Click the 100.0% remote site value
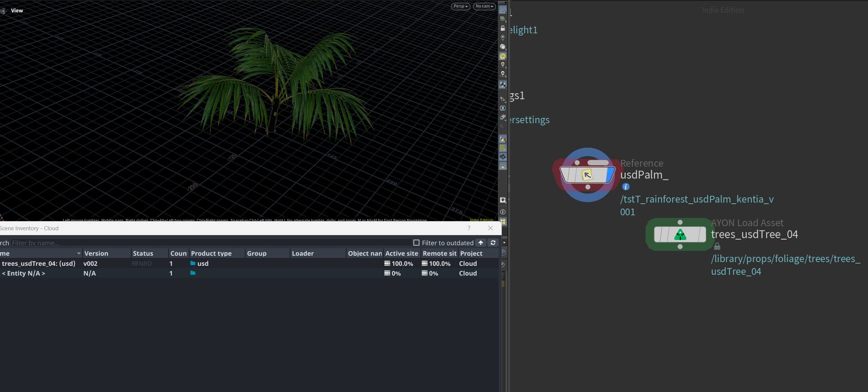This screenshot has width=868, height=392. 440,263
